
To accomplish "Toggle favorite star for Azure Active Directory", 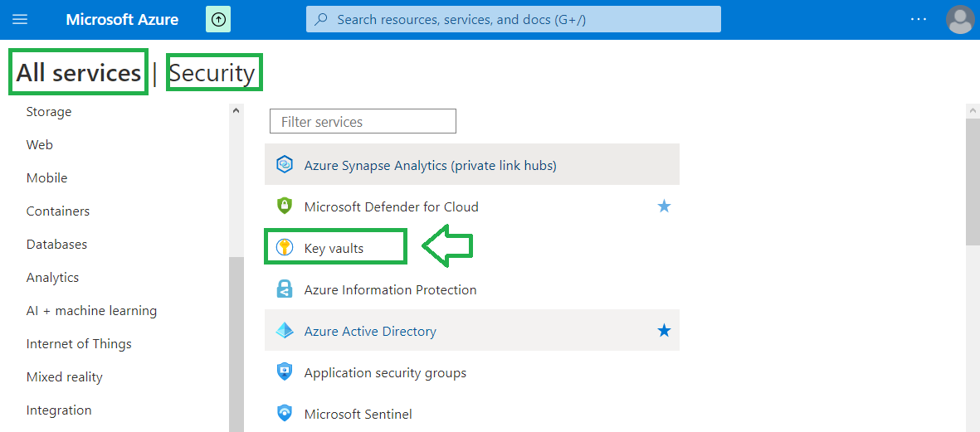I will click(664, 331).
